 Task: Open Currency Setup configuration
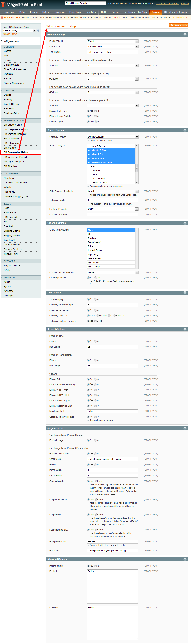pos(11,65)
